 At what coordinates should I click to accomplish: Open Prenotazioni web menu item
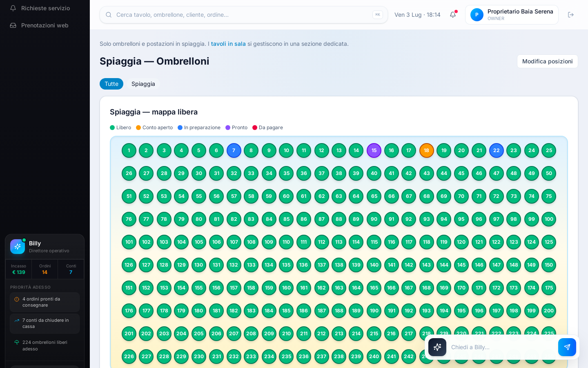click(45, 25)
